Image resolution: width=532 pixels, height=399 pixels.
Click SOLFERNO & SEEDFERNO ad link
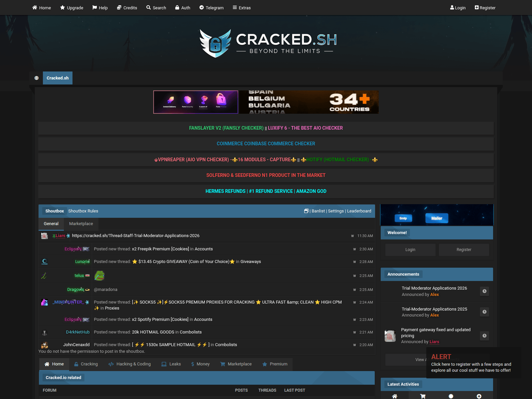click(266, 175)
